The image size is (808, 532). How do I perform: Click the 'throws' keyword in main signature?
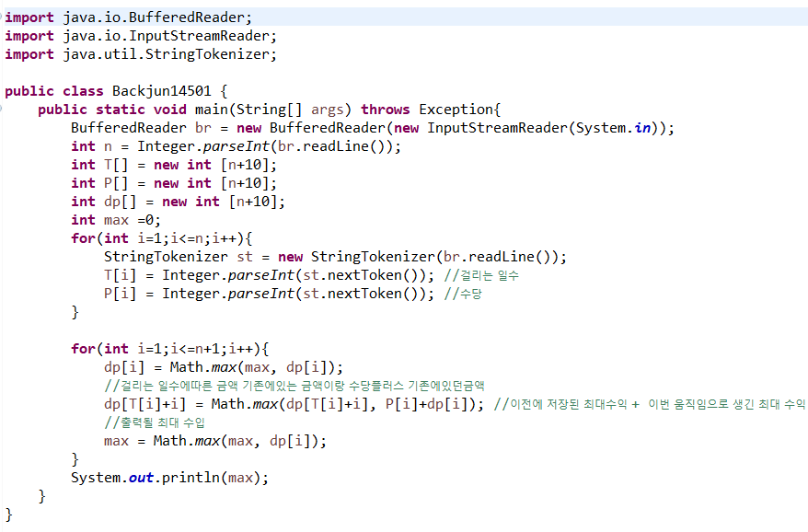coord(385,110)
